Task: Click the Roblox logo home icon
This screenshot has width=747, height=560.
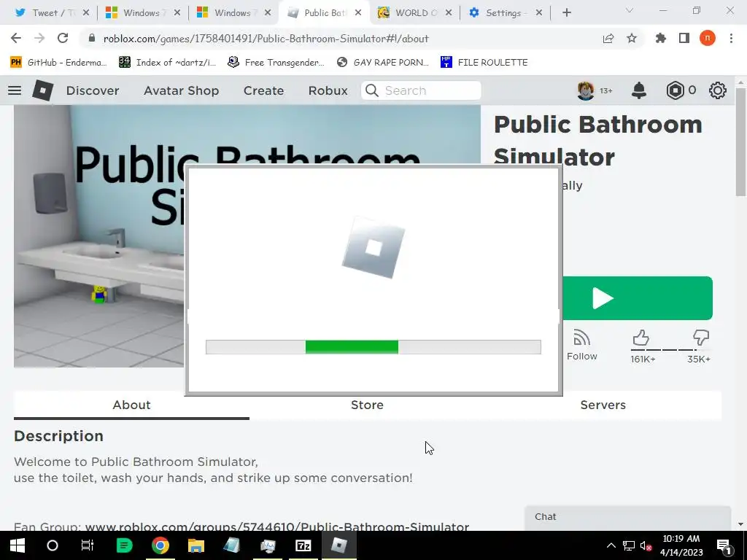Action: click(x=42, y=90)
